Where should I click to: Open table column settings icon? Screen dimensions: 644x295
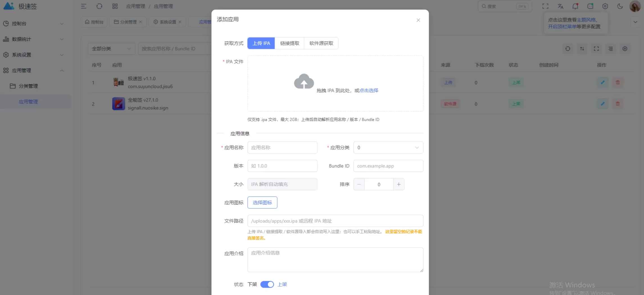(625, 49)
